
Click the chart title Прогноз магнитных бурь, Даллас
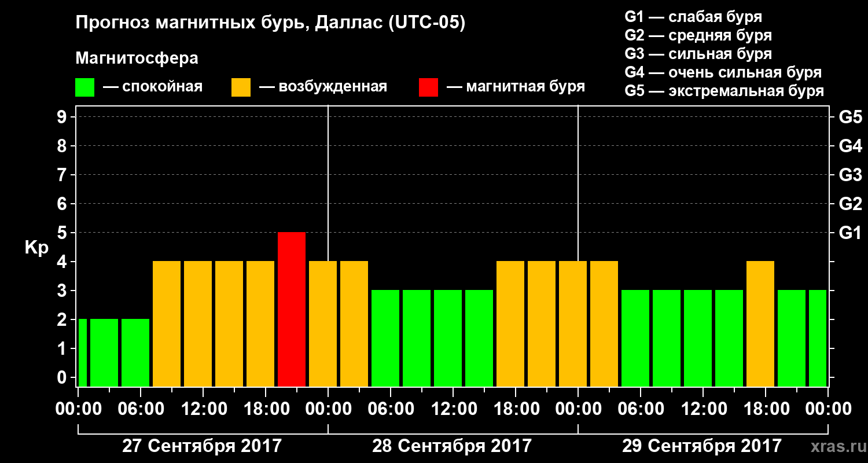click(271, 24)
